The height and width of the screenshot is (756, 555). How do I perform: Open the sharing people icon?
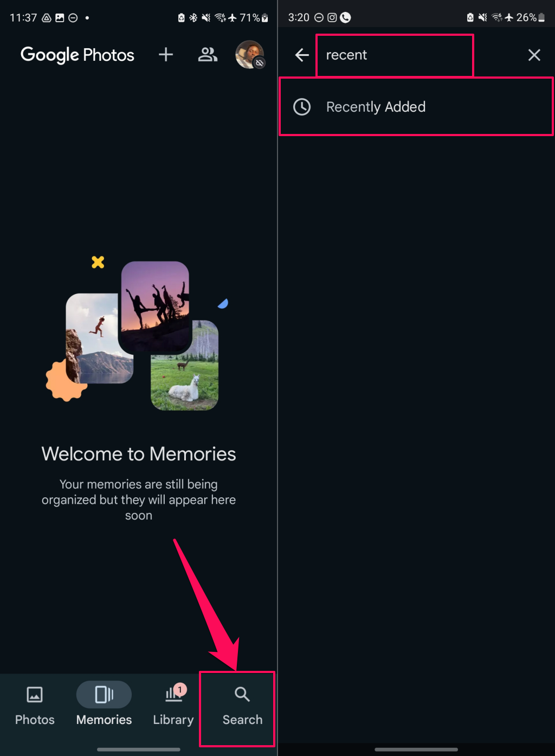coord(208,54)
